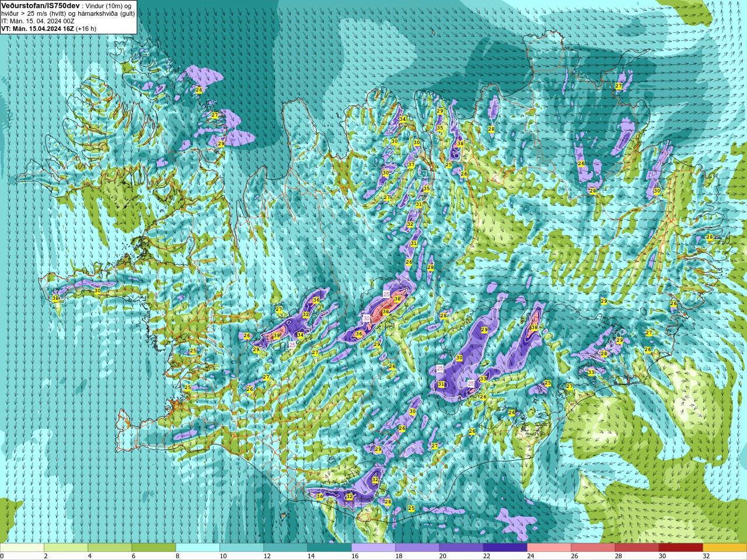Click the 4–6 m/s light green legend swatch
Viewport: 747px width, 560px height.
point(110,548)
